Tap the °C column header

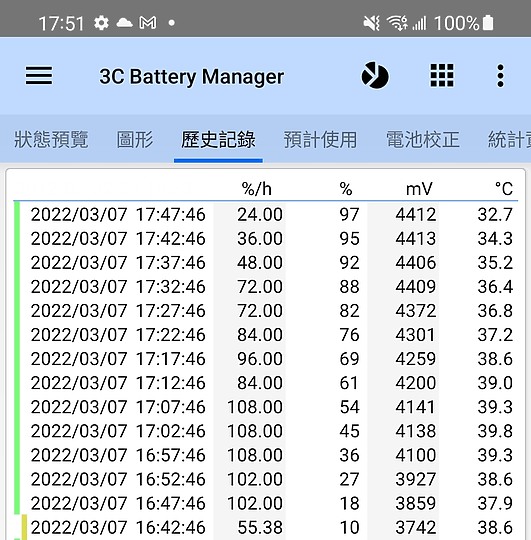pyautogui.click(x=504, y=189)
